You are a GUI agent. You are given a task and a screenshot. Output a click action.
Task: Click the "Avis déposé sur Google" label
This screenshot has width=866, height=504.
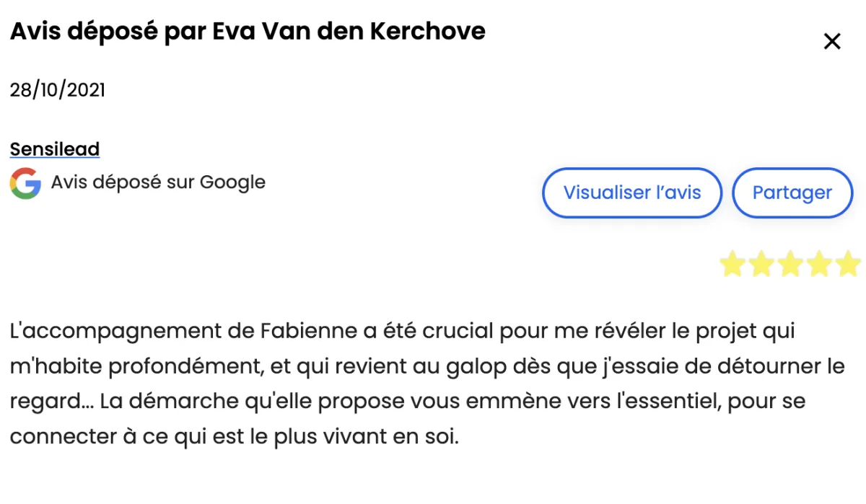158,182
